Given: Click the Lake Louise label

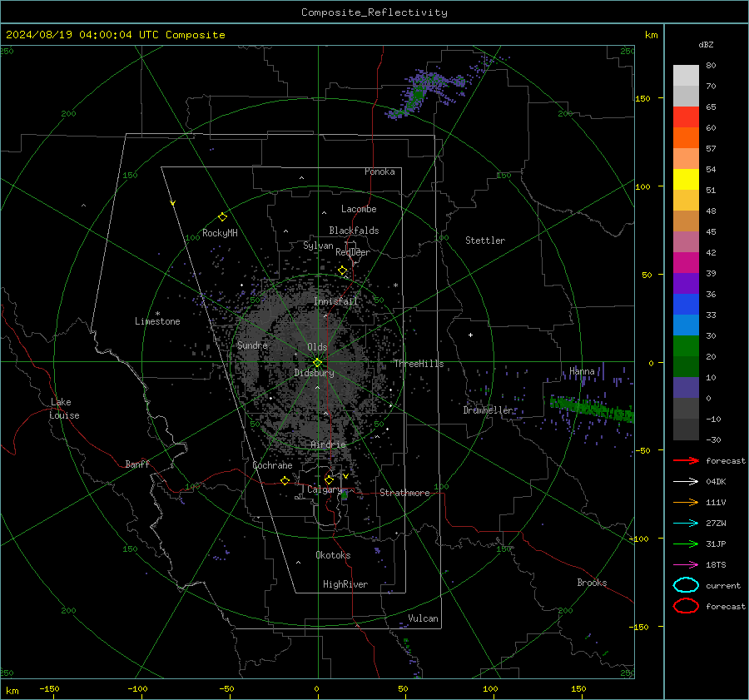Looking at the screenshot, I should (x=64, y=409).
